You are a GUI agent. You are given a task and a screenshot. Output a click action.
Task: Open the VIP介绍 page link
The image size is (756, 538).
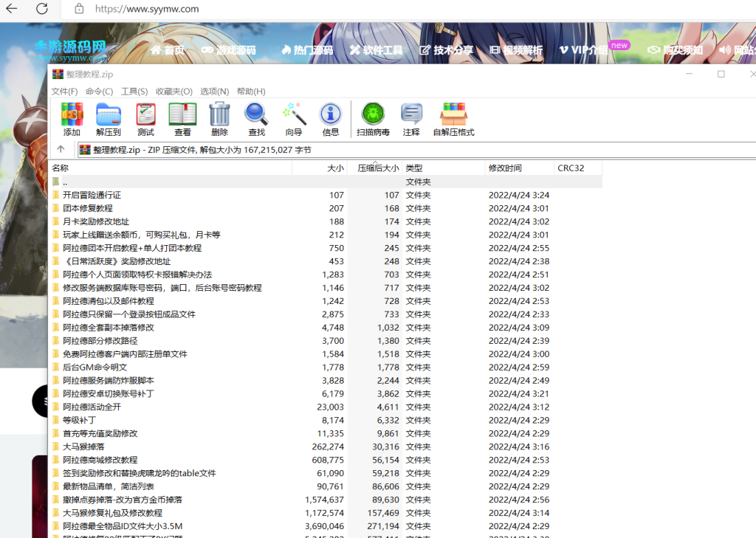[x=591, y=49]
